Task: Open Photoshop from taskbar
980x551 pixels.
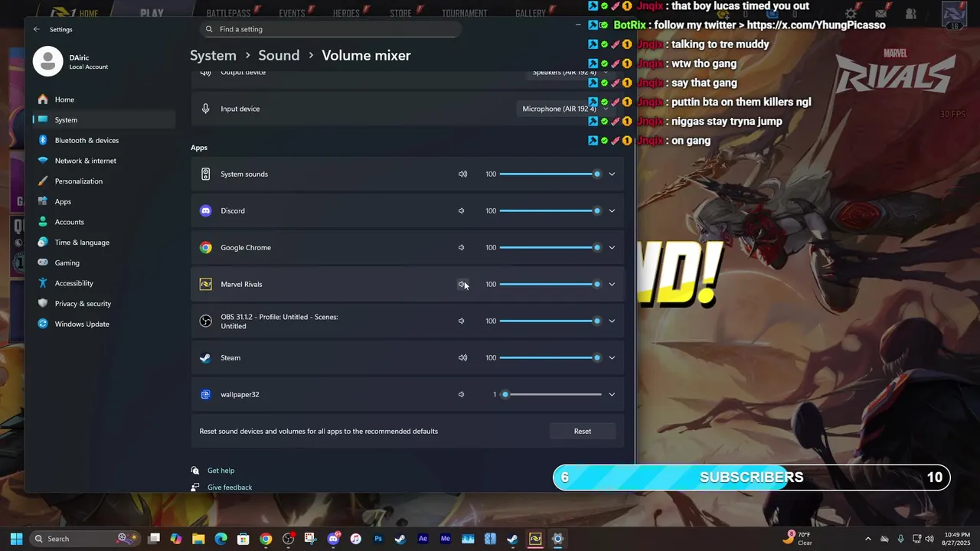Action: pos(377,539)
